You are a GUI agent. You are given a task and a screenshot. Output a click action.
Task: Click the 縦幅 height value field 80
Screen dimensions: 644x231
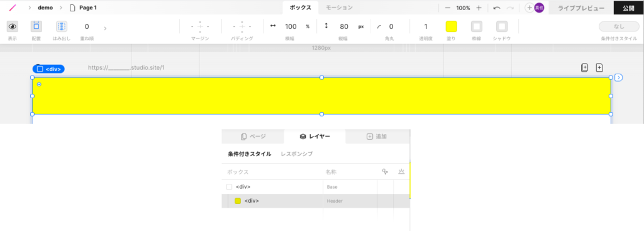pos(344,26)
